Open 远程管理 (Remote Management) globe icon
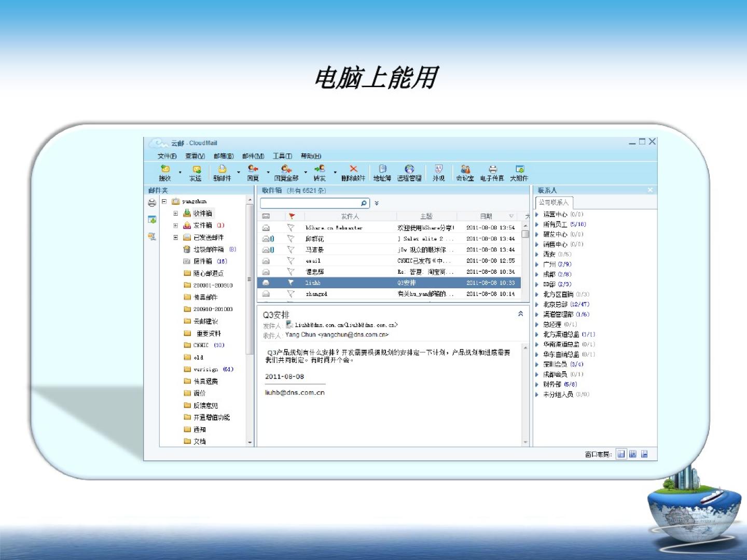 pos(409,169)
